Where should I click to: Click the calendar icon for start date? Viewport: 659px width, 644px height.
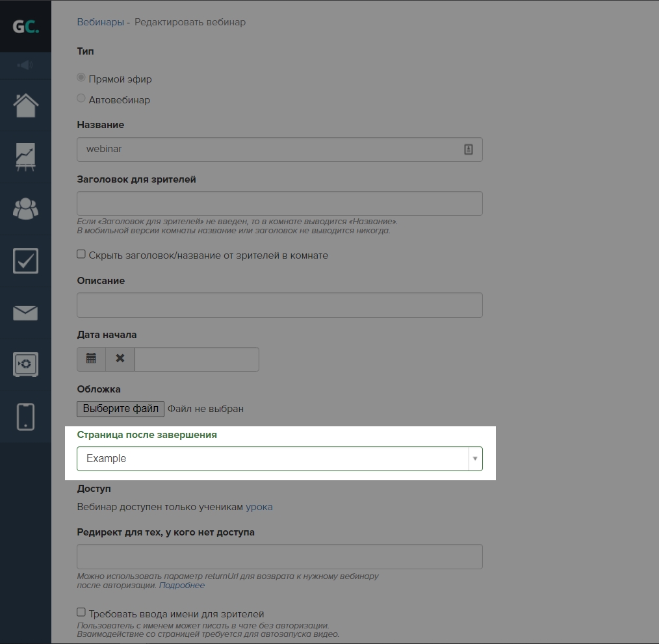(91, 359)
